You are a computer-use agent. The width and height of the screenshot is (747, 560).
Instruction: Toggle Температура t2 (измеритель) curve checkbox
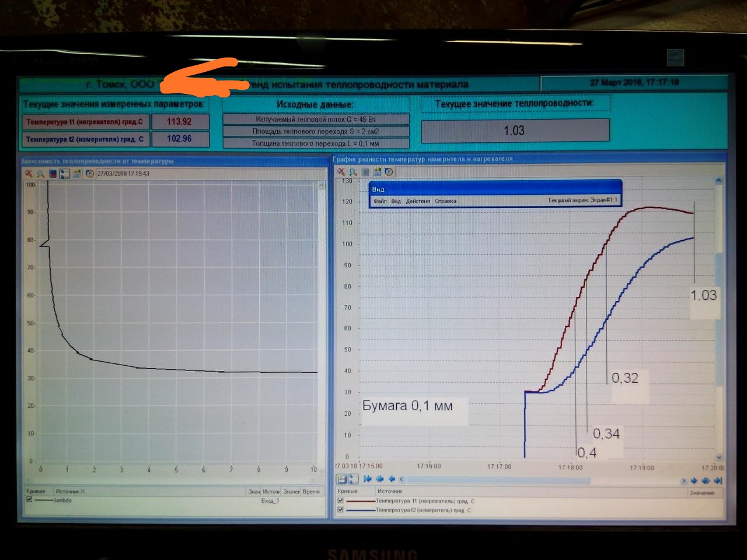point(341,510)
